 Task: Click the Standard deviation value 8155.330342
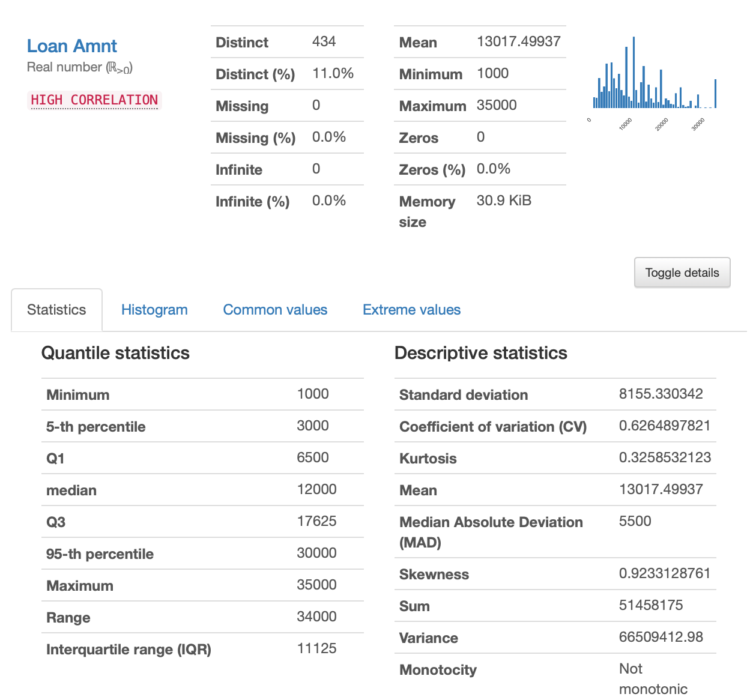pyautogui.click(x=661, y=394)
